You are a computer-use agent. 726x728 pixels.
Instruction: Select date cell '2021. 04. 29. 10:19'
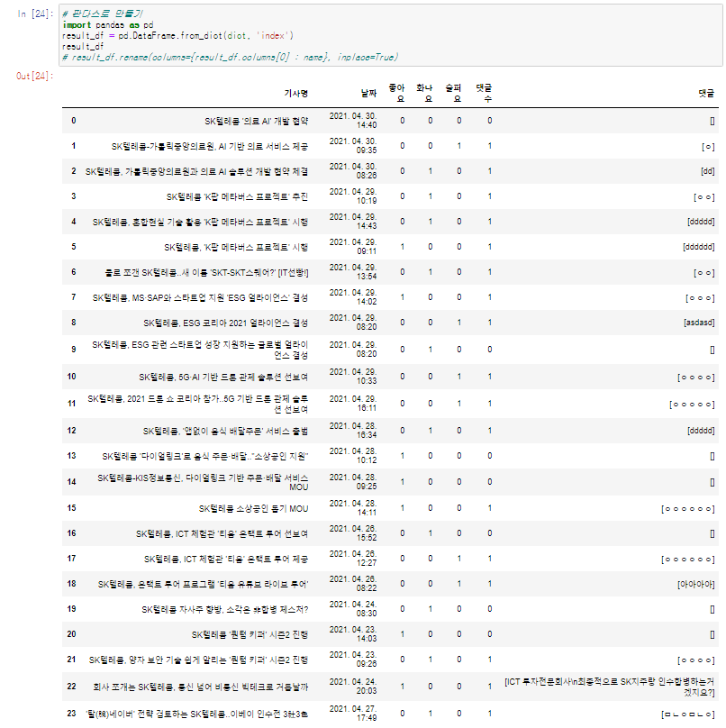(x=353, y=196)
